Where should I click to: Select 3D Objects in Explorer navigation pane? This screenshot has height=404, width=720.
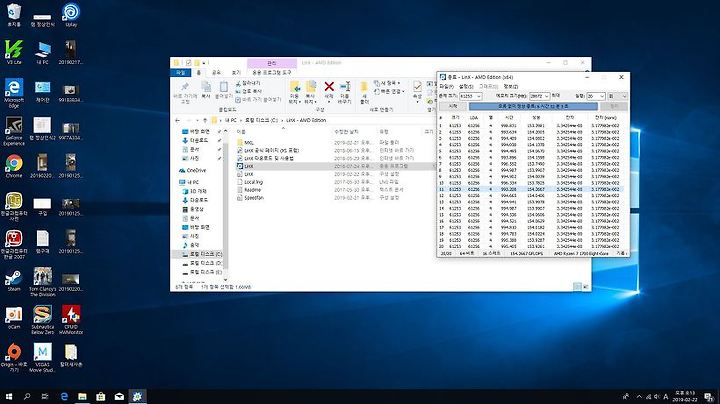tap(195, 191)
